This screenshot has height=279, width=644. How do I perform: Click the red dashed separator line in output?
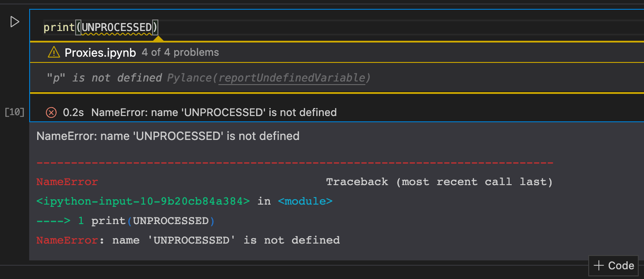[294, 162]
